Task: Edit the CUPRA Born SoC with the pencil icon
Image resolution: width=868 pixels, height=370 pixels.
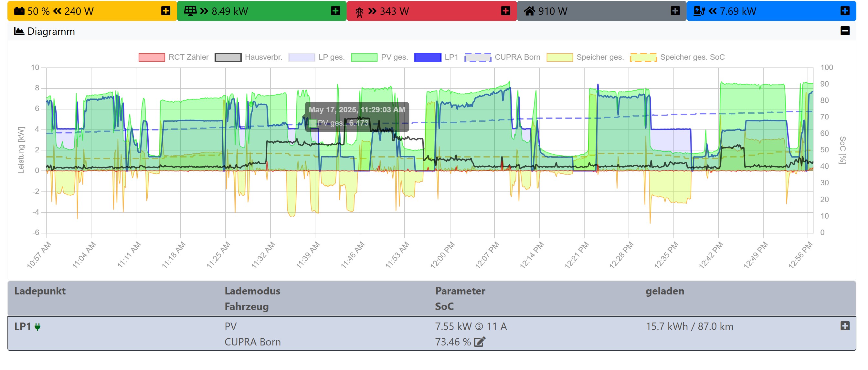Action: pyautogui.click(x=480, y=342)
